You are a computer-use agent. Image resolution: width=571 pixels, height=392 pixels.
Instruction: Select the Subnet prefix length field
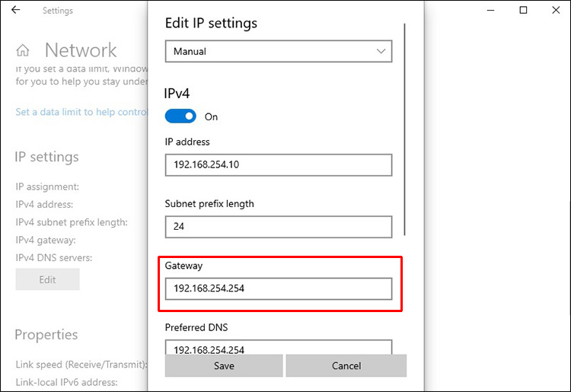[x=278, y=227]
